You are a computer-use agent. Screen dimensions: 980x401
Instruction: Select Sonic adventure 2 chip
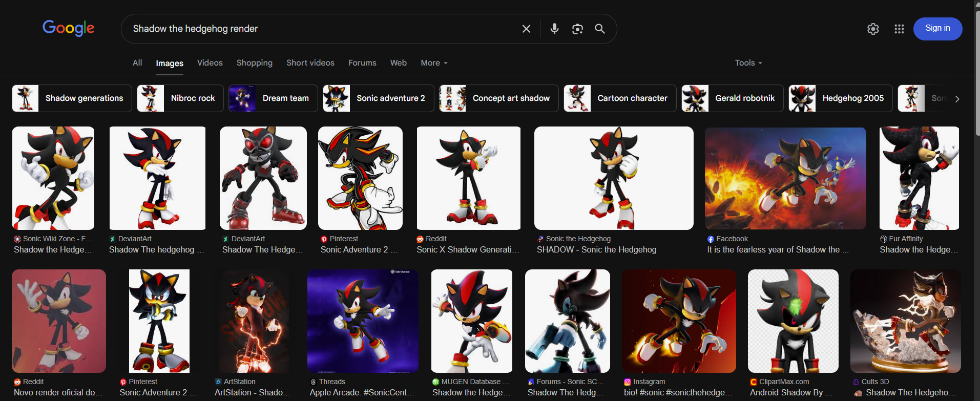click(x=379, y=98)
